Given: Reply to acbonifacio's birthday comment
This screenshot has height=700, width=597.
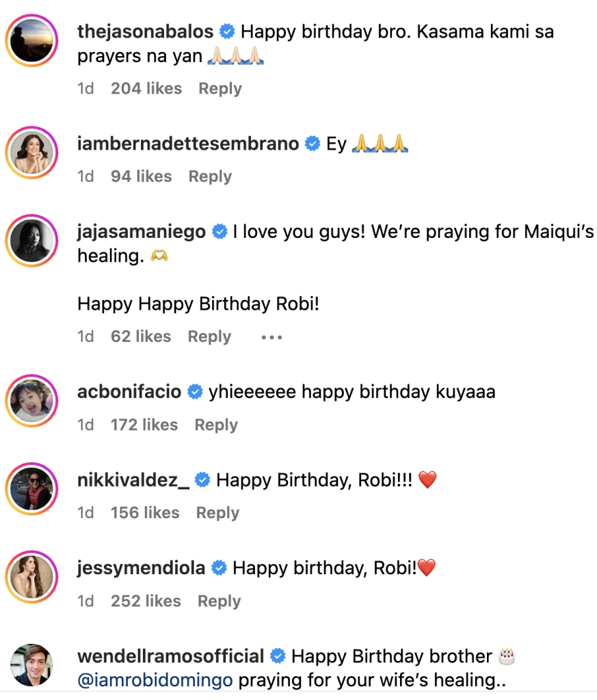Looking at the screenshot, I should point(216,425).
